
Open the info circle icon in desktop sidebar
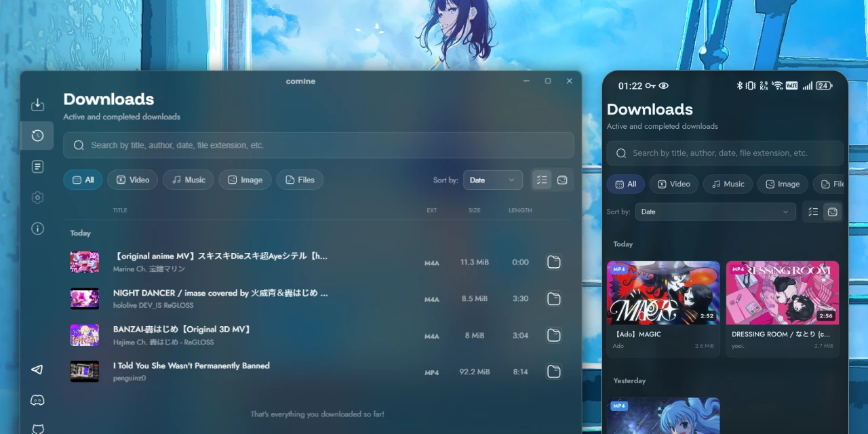[38, 229]
